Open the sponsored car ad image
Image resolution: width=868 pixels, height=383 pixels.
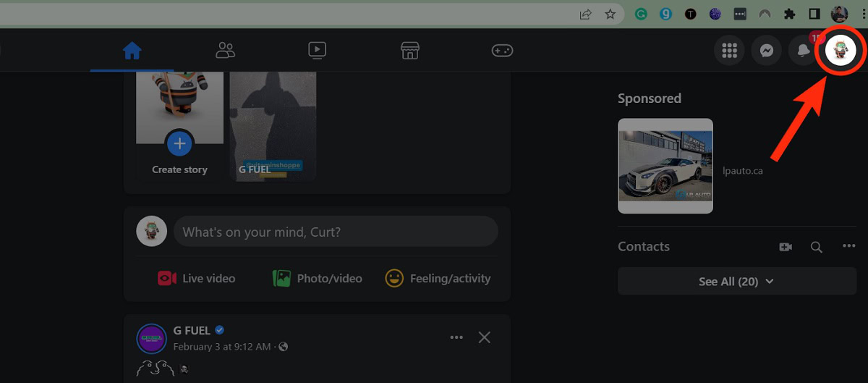coord(665,166)
